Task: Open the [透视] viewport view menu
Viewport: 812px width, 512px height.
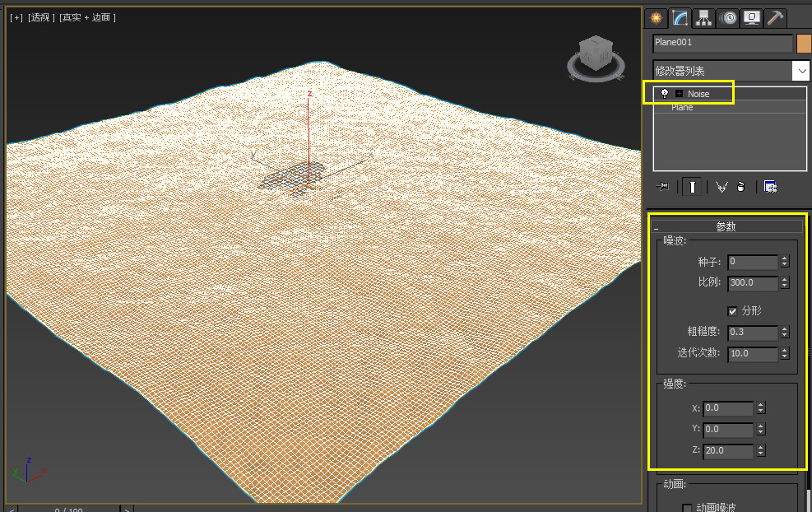Action: point(41,17)
